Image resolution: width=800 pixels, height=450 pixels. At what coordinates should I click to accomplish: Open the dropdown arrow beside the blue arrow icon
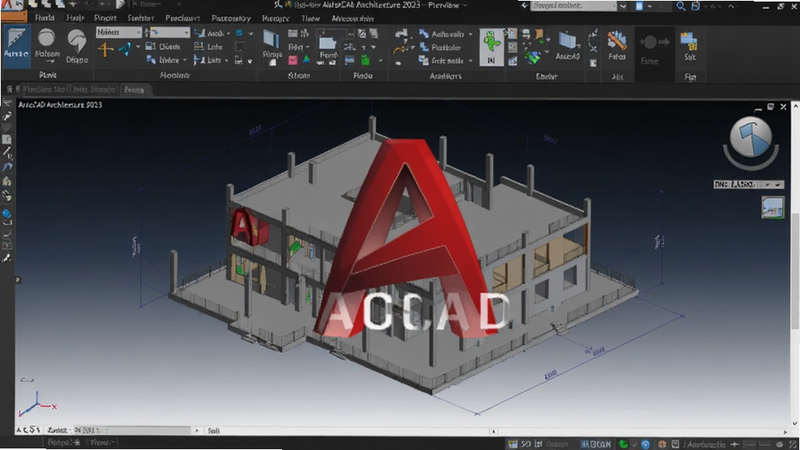tap(138, 47)
